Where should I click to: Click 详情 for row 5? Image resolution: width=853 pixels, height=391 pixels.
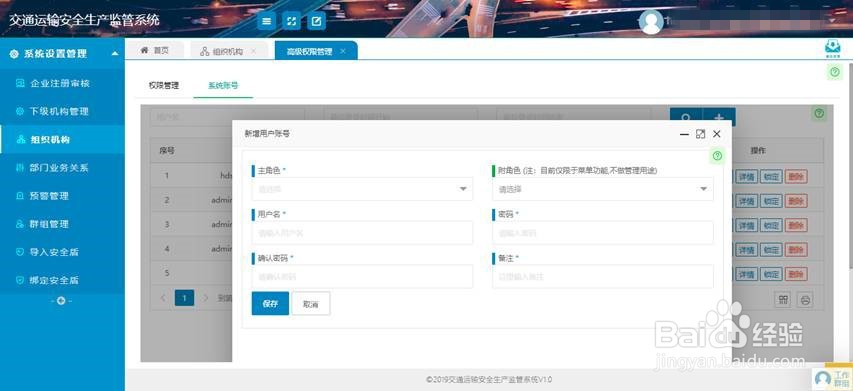[x=746, y=274]
